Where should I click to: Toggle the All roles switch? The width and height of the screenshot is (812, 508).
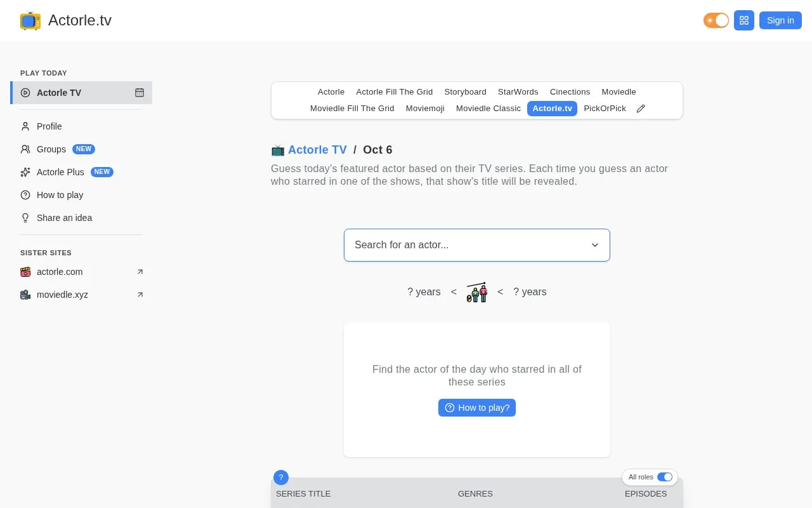coord(664,477)
